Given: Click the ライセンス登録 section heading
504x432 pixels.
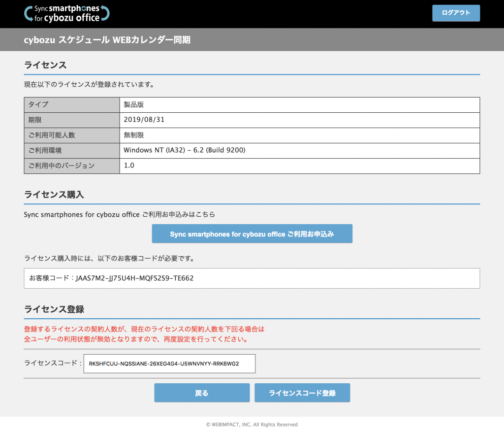Looking at the screenshot, I should [54, 309].
